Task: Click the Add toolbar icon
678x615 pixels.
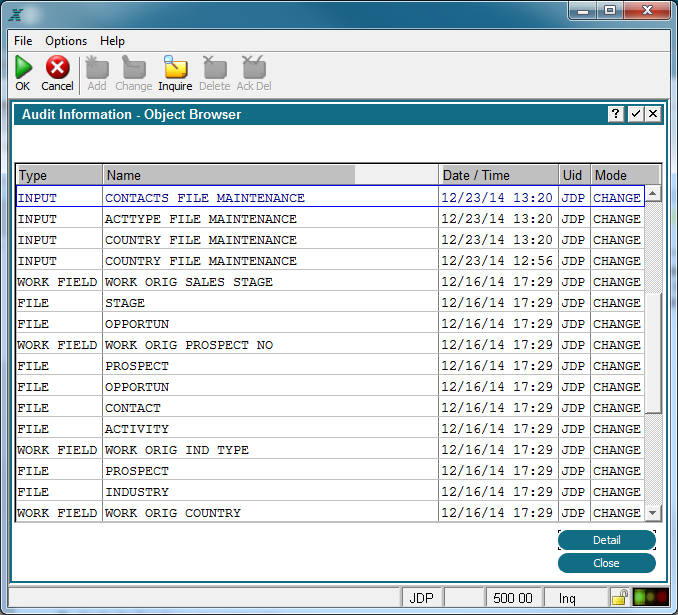Action: click(97, 67)
